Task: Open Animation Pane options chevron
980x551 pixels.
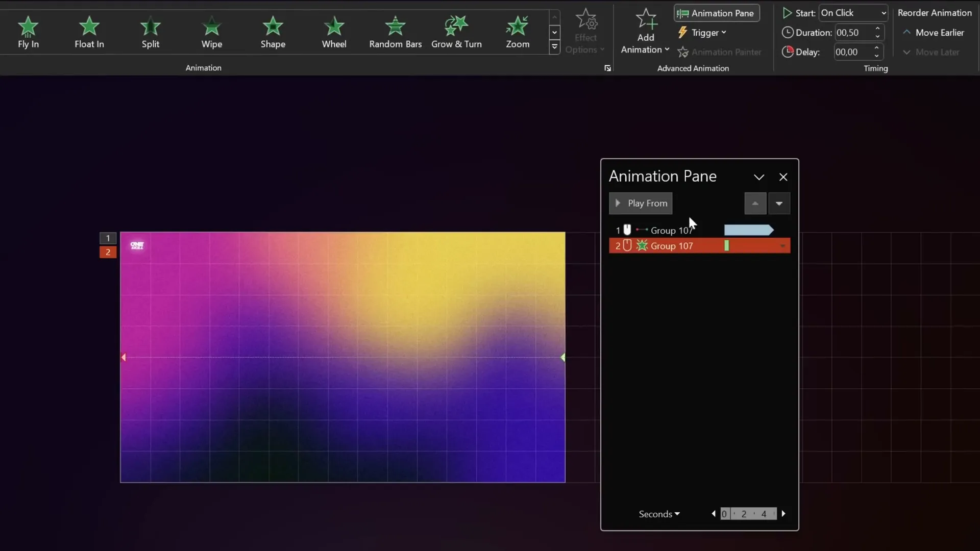Action: pos(759,177)
